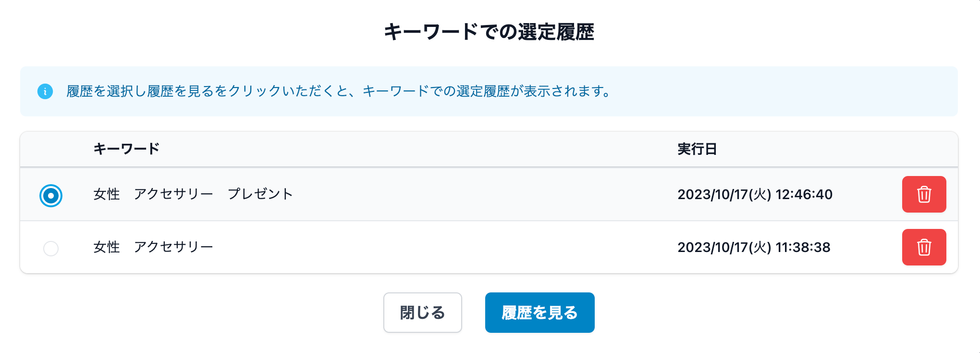Click the blue instruction text in the info banner
The width and height of the screenshot is (980, 353).
339,91
